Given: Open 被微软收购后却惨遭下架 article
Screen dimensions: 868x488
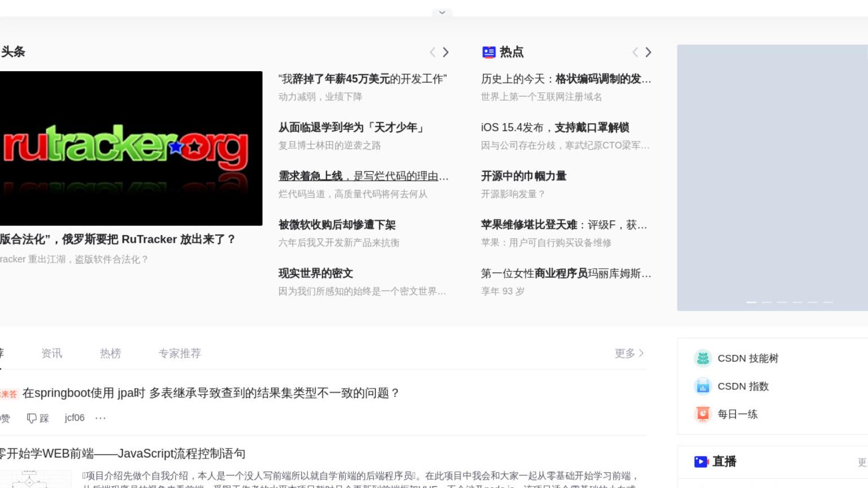Looking at the screenshot, I should (x=337, y=225).
